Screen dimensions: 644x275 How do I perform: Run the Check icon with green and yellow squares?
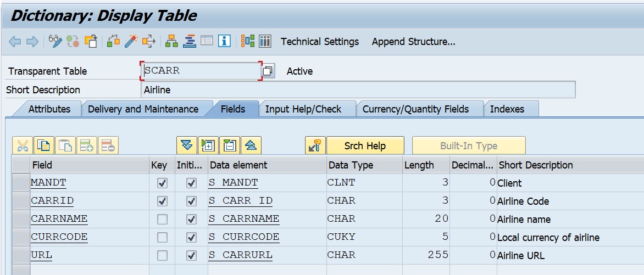(x=113, y=41)
